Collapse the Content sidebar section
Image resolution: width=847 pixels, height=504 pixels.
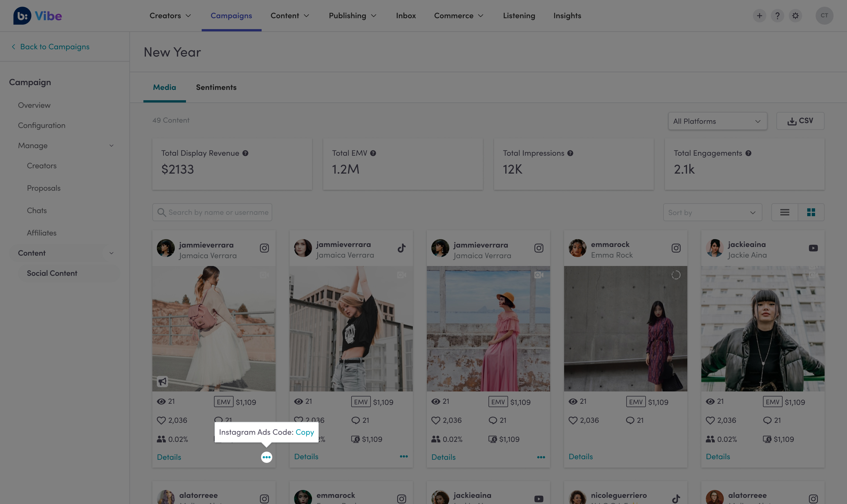point(111,253)
